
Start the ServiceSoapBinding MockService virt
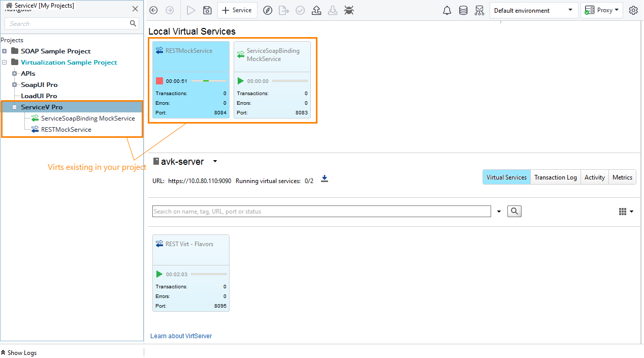pos(241,81)
